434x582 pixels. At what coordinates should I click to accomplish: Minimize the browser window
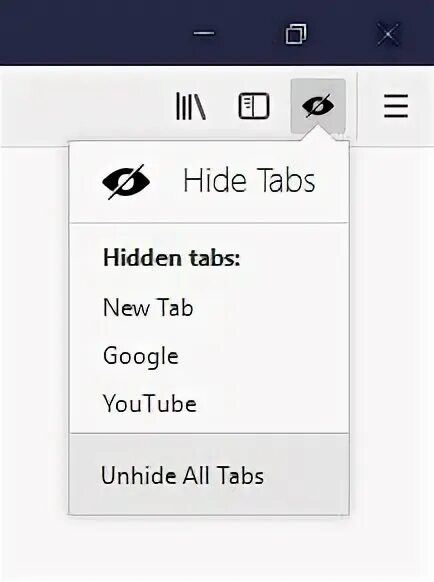coord(204,33)
